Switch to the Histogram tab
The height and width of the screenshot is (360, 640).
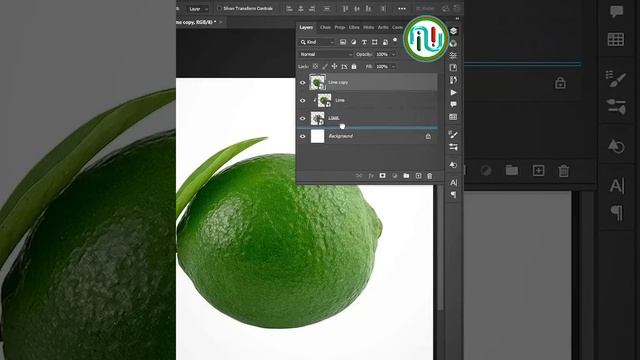coord(368,27)
